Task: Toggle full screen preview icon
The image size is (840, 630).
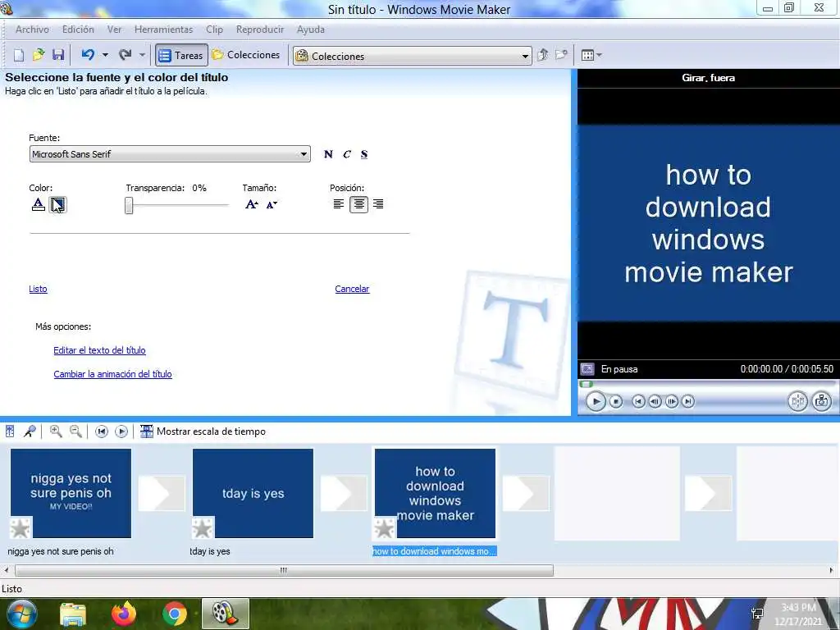Action: pos(587,369)
